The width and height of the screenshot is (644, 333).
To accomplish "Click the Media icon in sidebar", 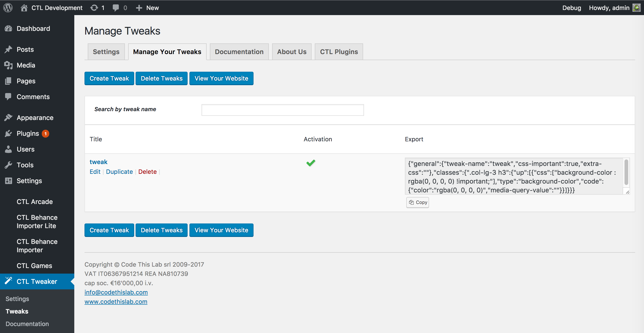I will pyautogui.click(x=8, y=65).
